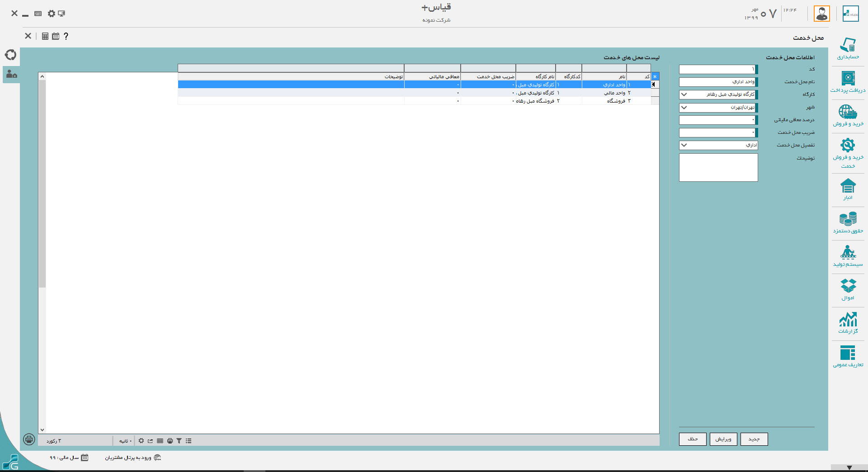Open the سیستم تولید module
Screen dimensions: 868x472
pyautogui.click(x=848, y=256)
